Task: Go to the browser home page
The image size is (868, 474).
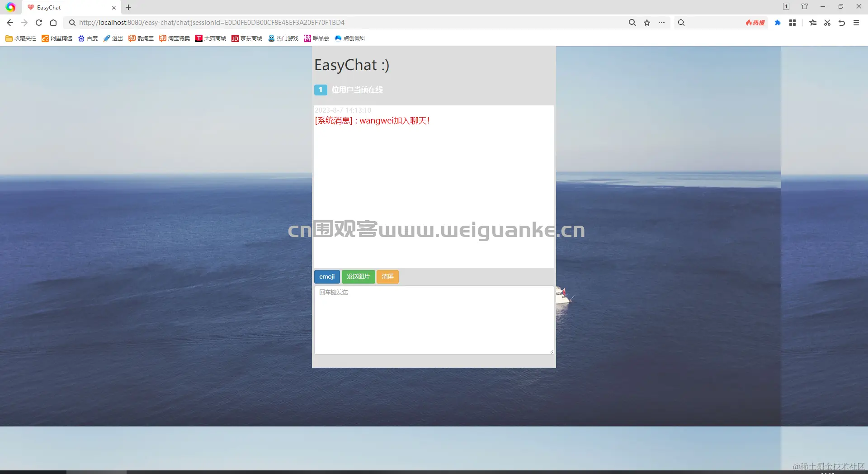Action: pyautogui.click(x=53, y=23)
